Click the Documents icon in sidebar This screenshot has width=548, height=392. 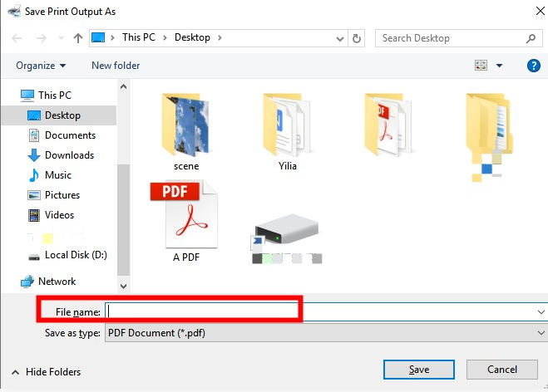pos(34,135)
